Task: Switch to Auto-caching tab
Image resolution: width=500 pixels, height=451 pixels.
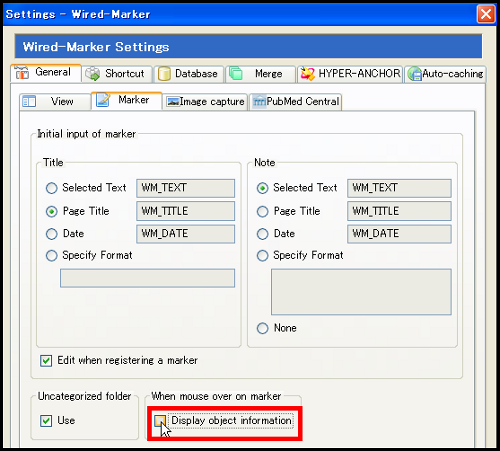Action: (x=445, y=74)
